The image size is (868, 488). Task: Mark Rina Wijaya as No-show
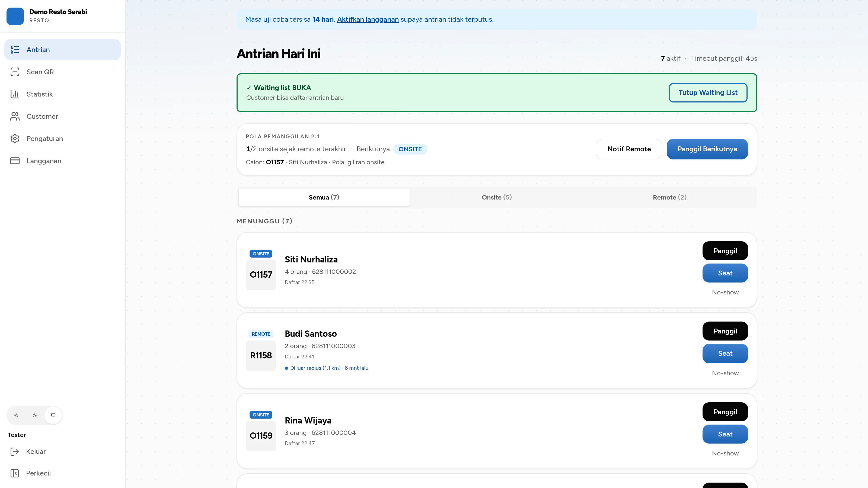725,453
